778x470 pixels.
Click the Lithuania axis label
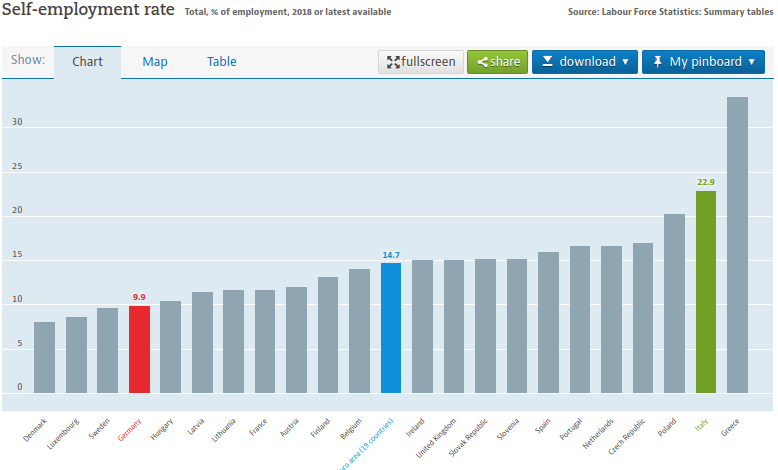(224, 430)
